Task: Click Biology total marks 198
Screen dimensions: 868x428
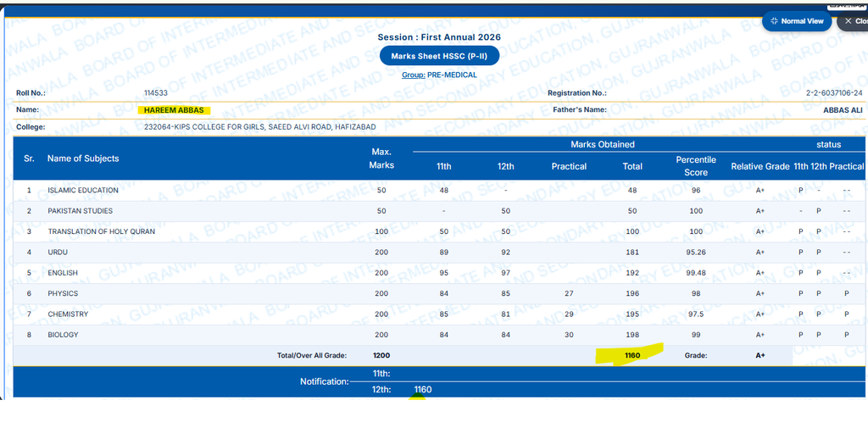Action: pos(632,335)
